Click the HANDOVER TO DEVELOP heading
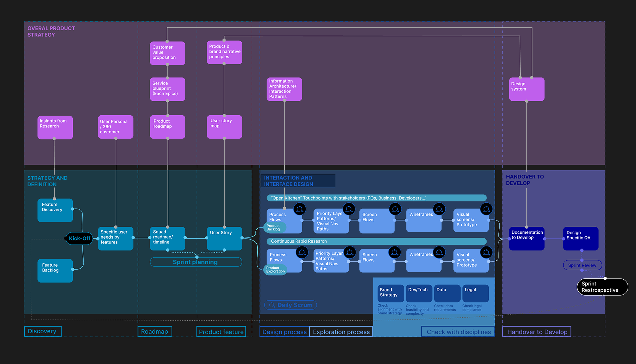This screenshot has height=364, width=636. click(525, 180)
